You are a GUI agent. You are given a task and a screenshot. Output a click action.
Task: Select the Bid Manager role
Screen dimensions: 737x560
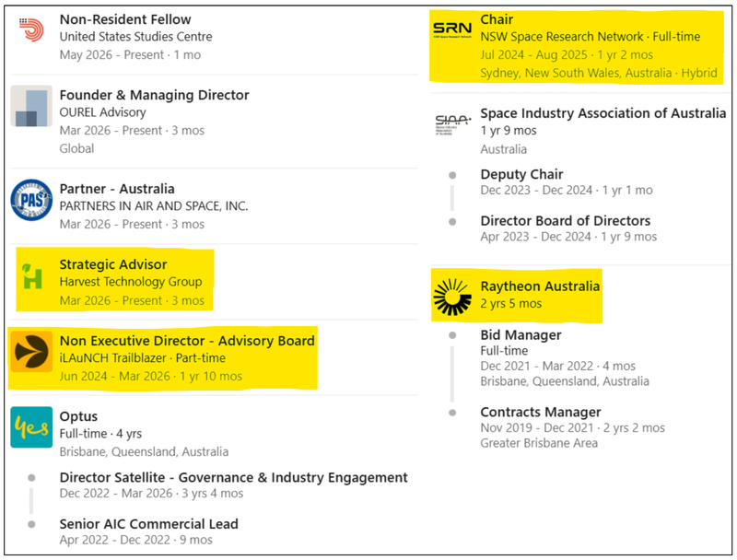click(521, 335)
